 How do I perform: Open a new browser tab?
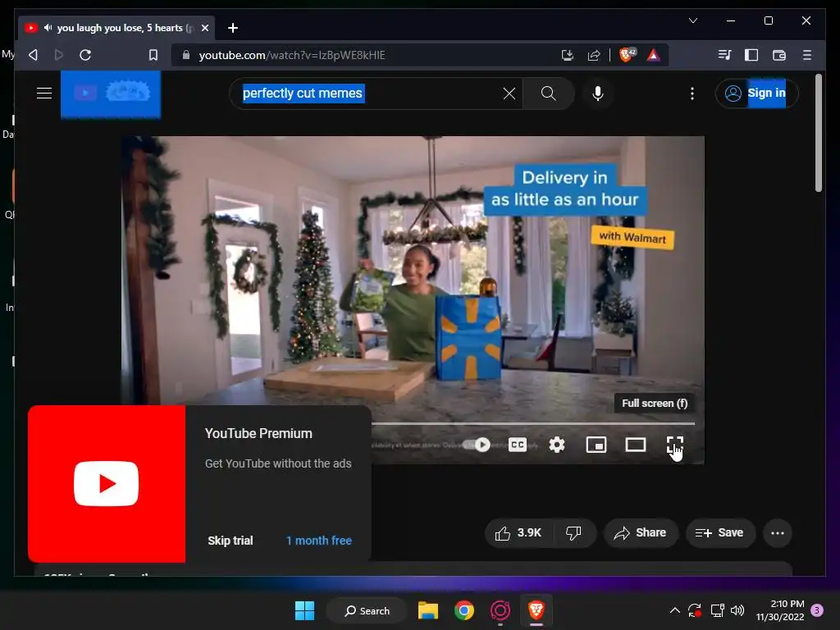point(232,28)
